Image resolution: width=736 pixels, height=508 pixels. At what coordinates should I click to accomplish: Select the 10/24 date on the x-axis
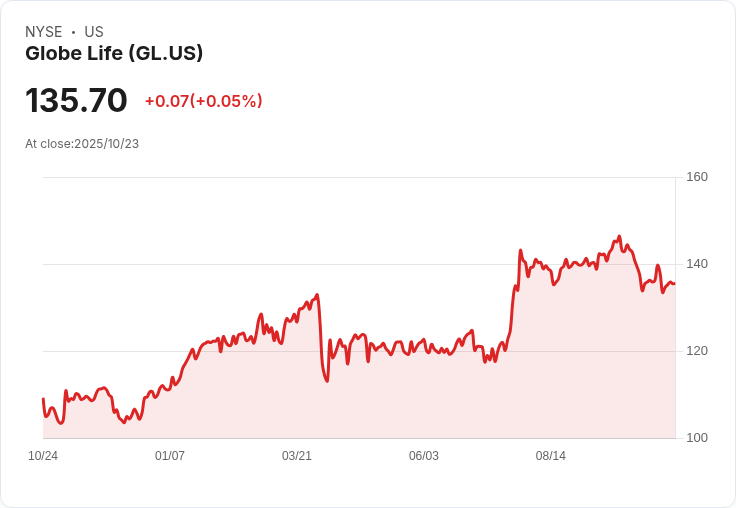click(x=43, y=456)
